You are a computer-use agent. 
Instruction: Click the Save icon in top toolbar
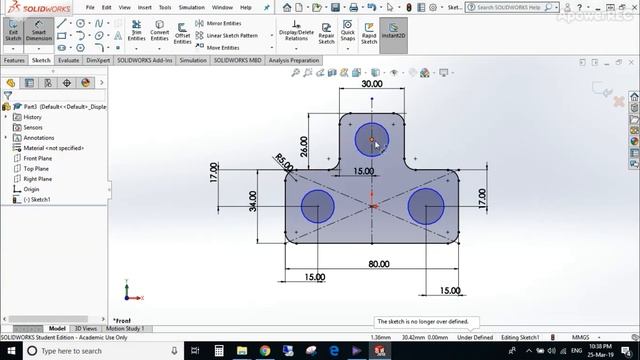coord(335,7)
